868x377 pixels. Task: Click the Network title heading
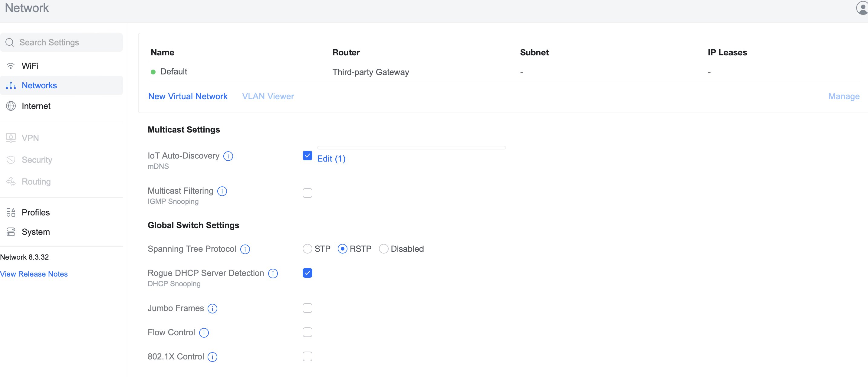coord(27,8)
